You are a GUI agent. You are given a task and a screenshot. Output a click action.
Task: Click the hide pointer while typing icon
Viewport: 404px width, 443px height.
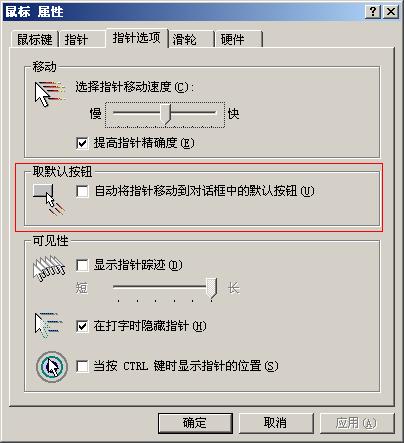[x=49, y=325]
